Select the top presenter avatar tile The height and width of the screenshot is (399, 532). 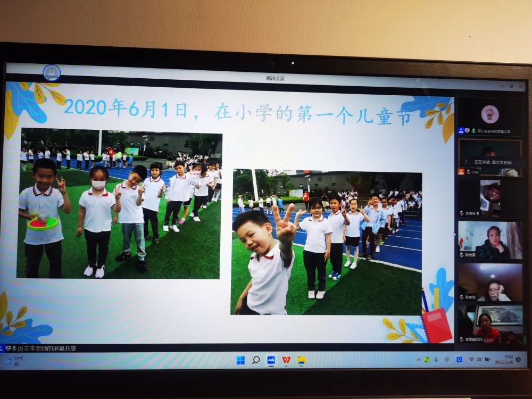[x=489, y=113]
